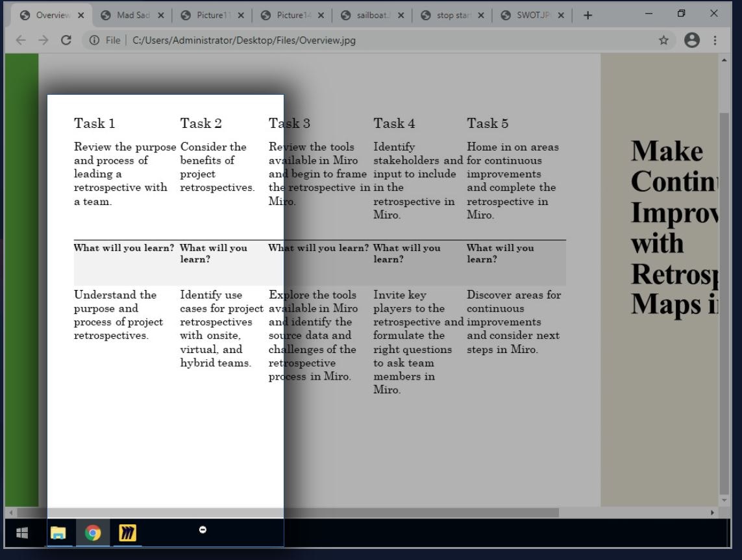Click the 'Make Continuous Improvements' title image
This screenshot has width=742, height=560.
674,227
